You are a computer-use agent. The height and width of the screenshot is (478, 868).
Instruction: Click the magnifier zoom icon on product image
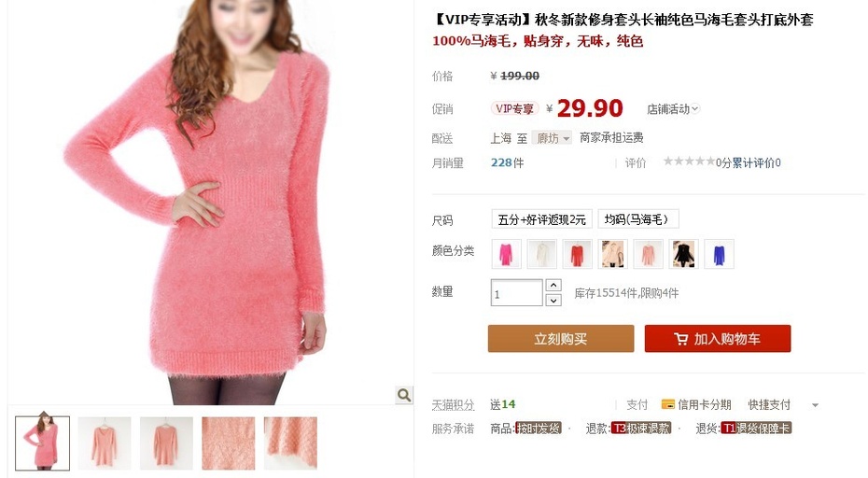[x=404, y=395]
